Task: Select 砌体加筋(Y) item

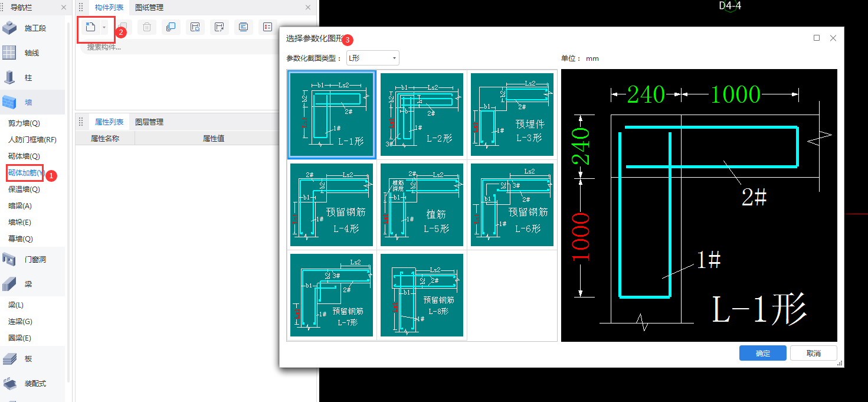Action: (x=26, y=173)
